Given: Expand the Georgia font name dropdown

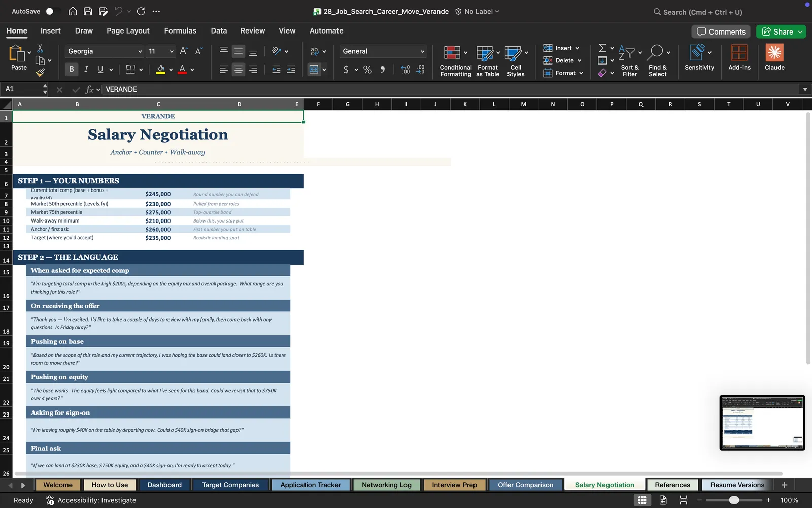Looking at the screenshot, I should [140, 51].
